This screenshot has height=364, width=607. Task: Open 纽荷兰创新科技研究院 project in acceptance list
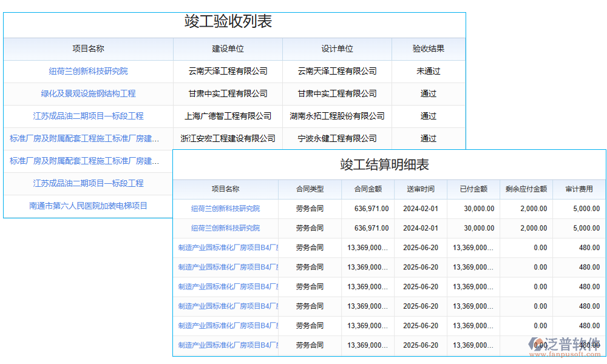87,72
